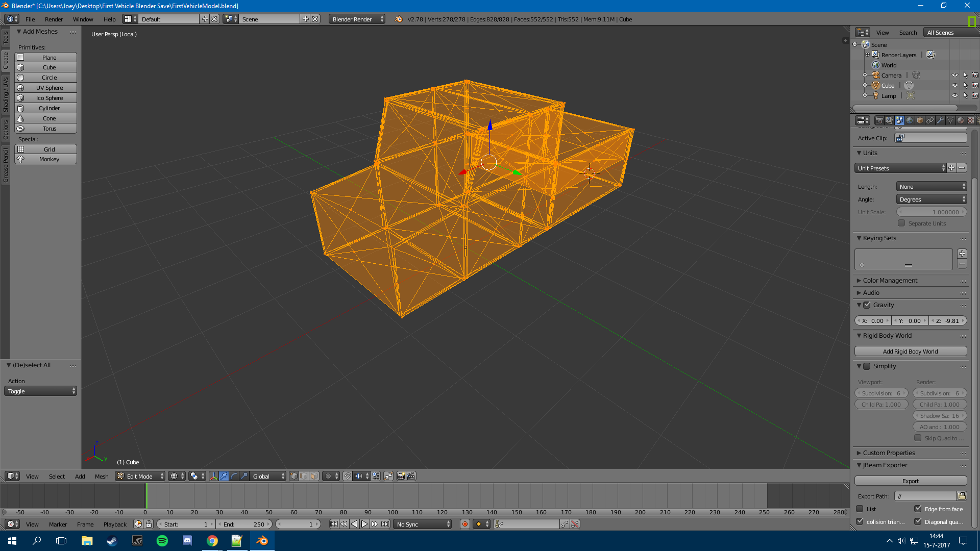The image size is (980, 551).
Task: Play animation forward in timeline
Action: click(x=364, y=524)
